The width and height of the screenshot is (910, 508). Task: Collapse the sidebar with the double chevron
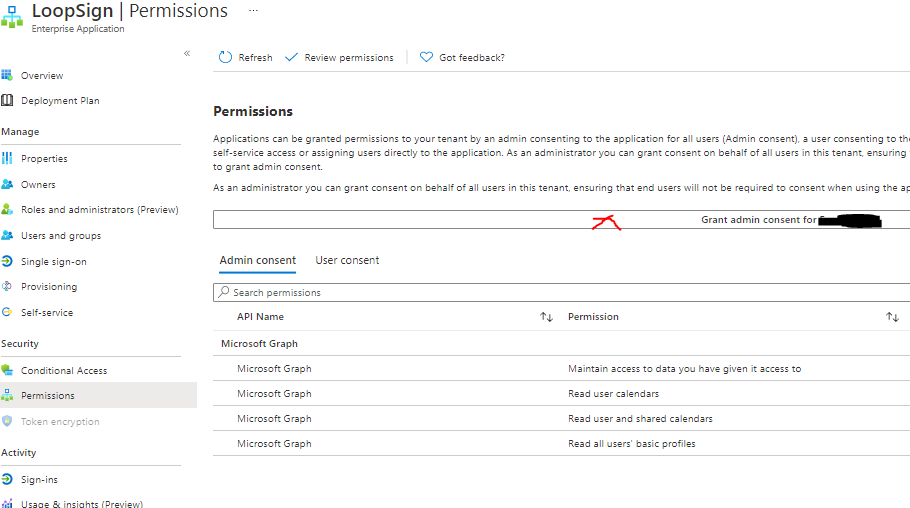coord(187,53)
